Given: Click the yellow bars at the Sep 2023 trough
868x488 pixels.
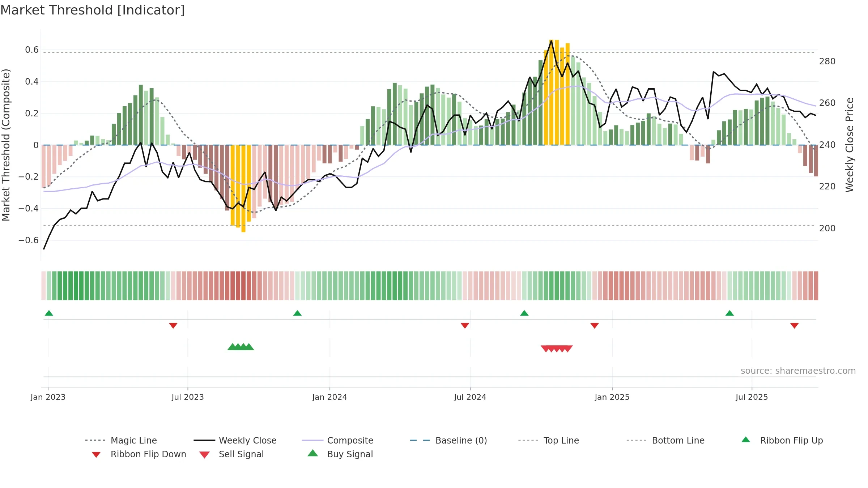Looking at the screenshot, I should (241, 188).
